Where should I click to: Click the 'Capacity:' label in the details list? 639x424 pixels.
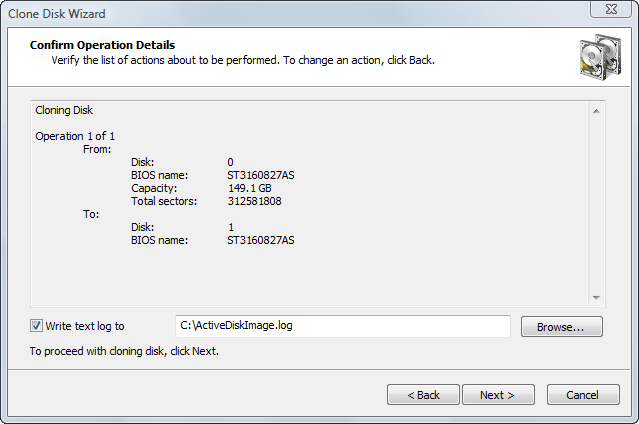point(154,188)
